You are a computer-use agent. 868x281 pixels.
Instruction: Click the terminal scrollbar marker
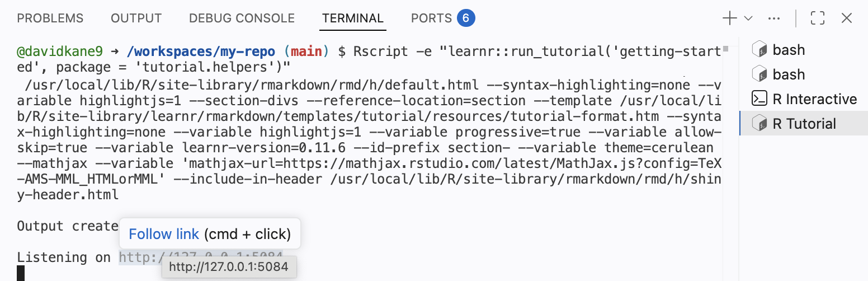coord(725,50)
